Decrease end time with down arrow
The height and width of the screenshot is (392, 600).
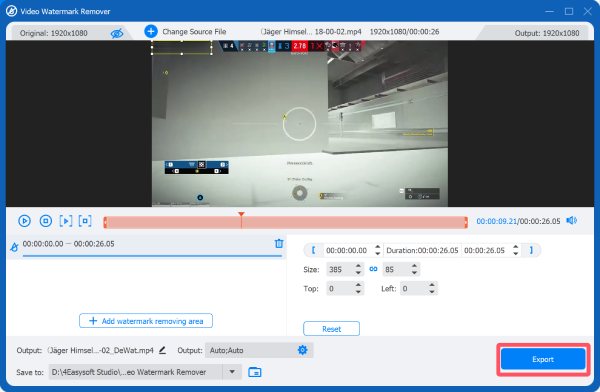click(515, 253)
